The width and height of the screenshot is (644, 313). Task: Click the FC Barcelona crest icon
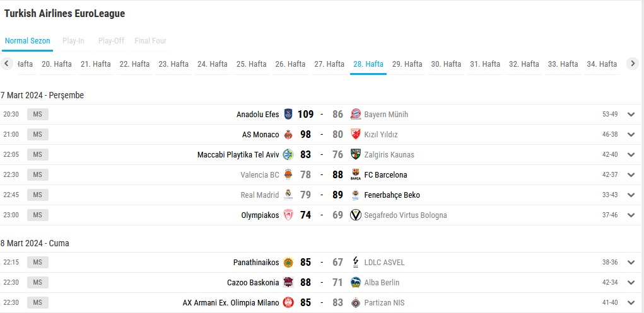(356, 174)
